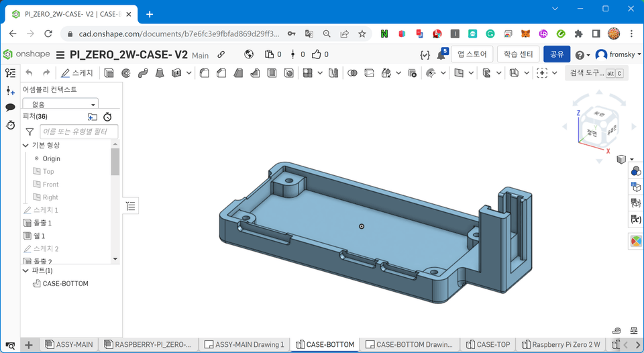This screenshot has width=644, height=353.
Task: Collapse the 기본 형상 tree group
Action: [26, 146]
